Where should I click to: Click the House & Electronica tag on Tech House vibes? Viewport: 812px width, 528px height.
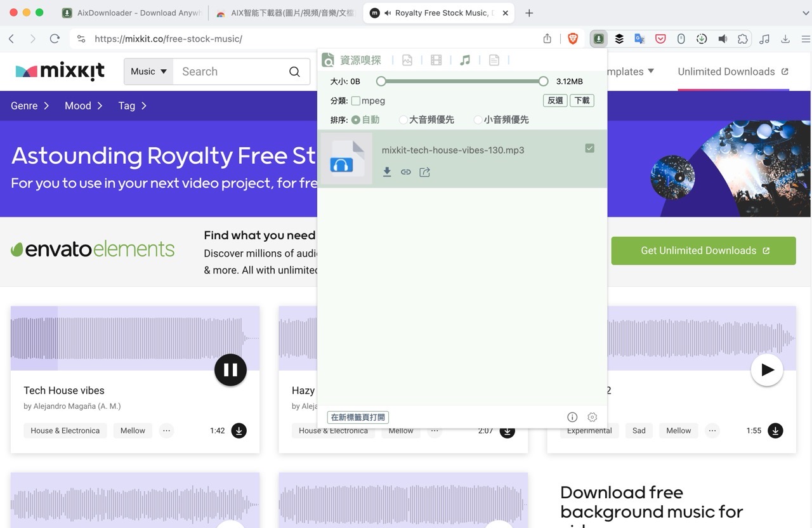(65, 430)
